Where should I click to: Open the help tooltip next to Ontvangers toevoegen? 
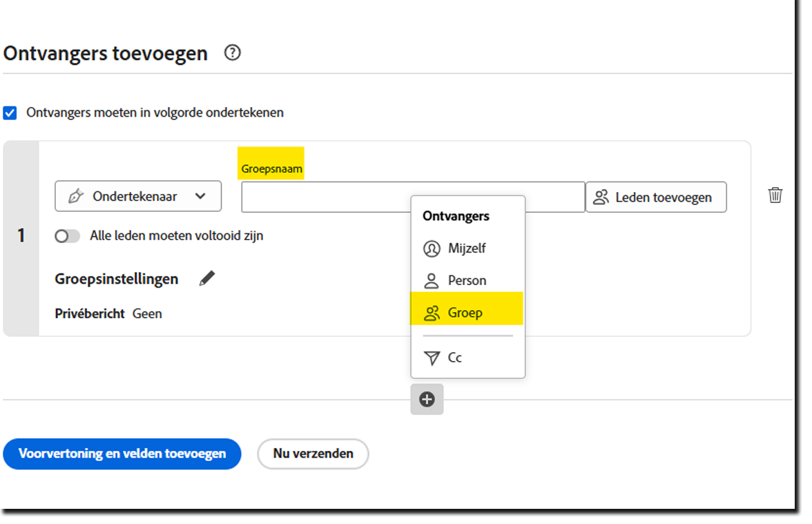[x=233, y=52]
